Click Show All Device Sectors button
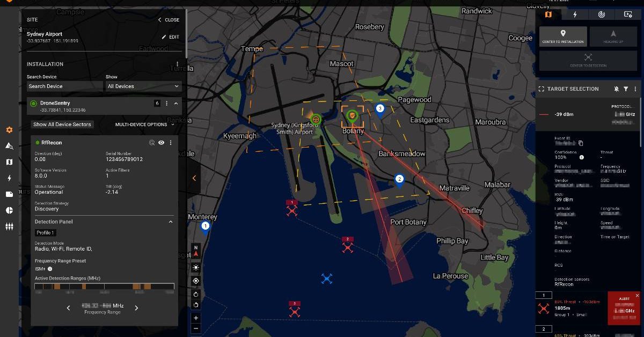The width and height of the screenshot is (644, 337). [x=62, y=124]
